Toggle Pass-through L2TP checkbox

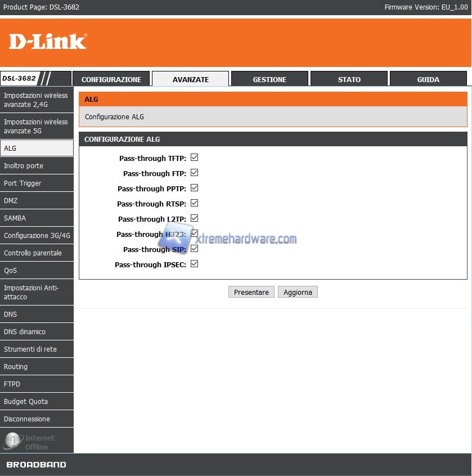pyautogui.click(x=194, y=218)
